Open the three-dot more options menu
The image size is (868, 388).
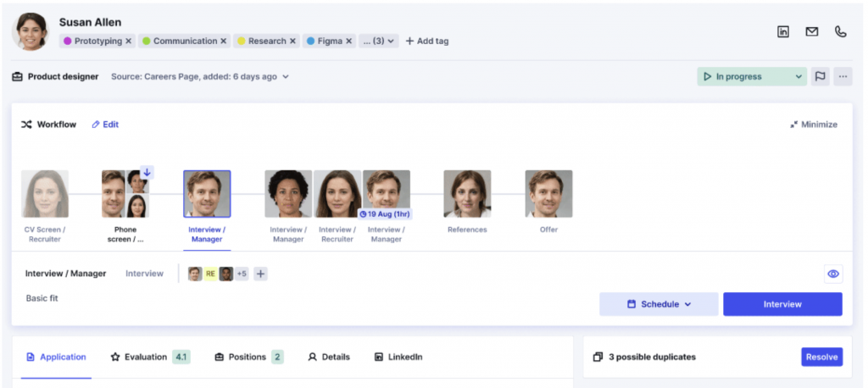click(x=842, y=76)
